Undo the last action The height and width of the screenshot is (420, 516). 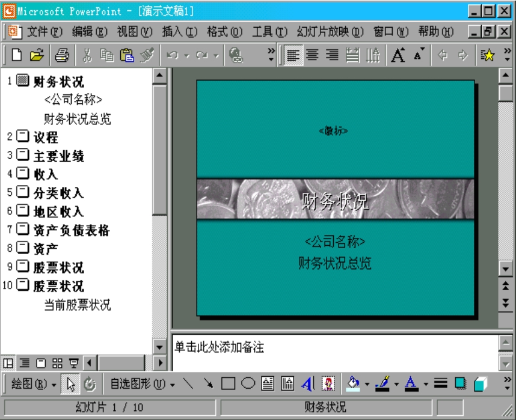click(173, 55)
